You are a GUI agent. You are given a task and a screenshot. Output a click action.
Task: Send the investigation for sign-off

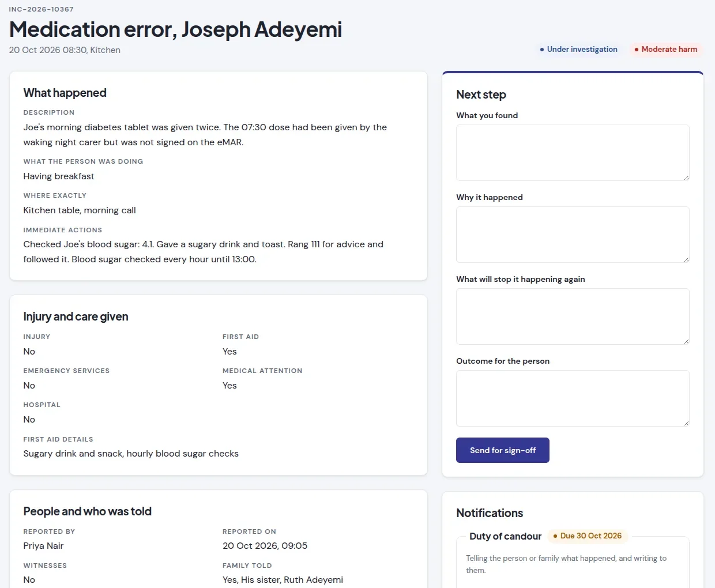503,450
